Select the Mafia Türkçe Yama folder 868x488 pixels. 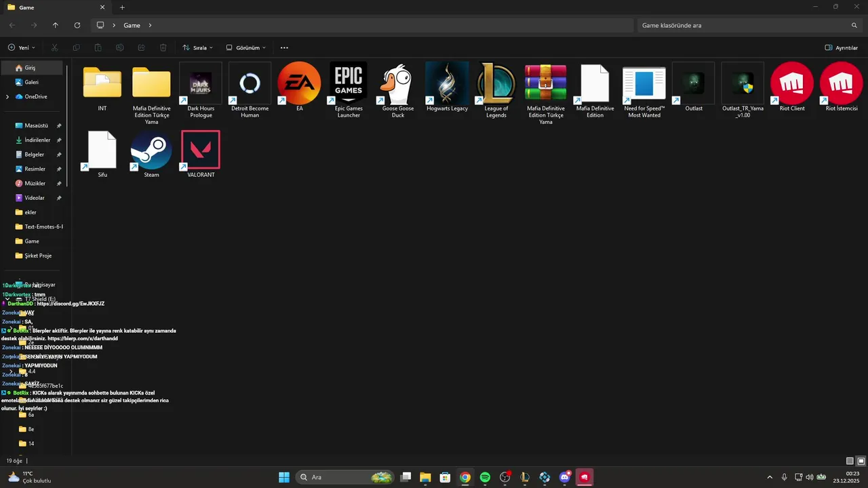[x=151, y=93]
